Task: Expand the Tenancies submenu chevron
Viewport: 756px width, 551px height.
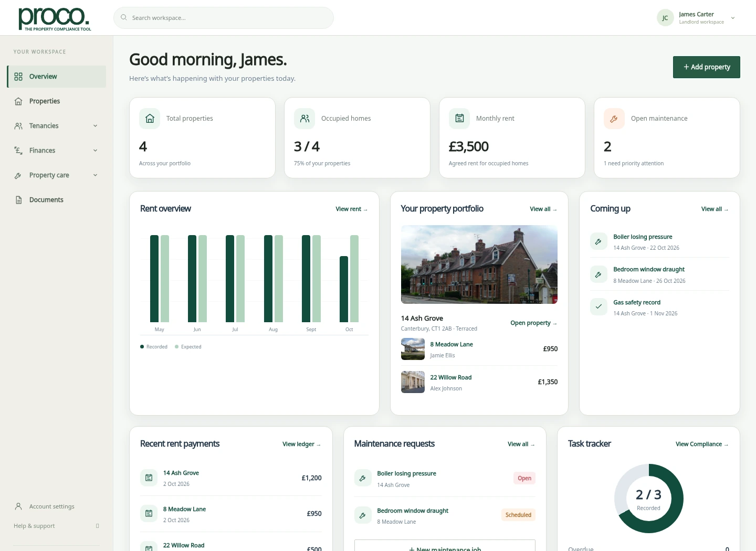Action: coord(95,126)
